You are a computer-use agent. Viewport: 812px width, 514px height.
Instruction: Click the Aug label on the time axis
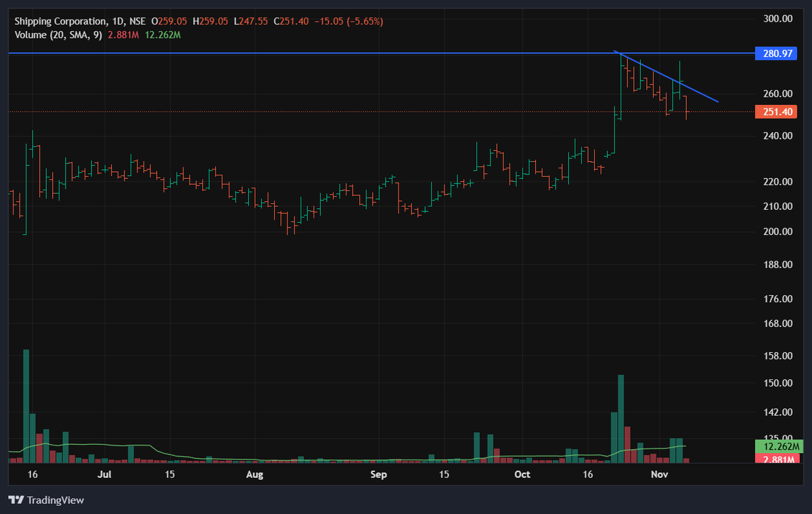(x=254, y=475)
